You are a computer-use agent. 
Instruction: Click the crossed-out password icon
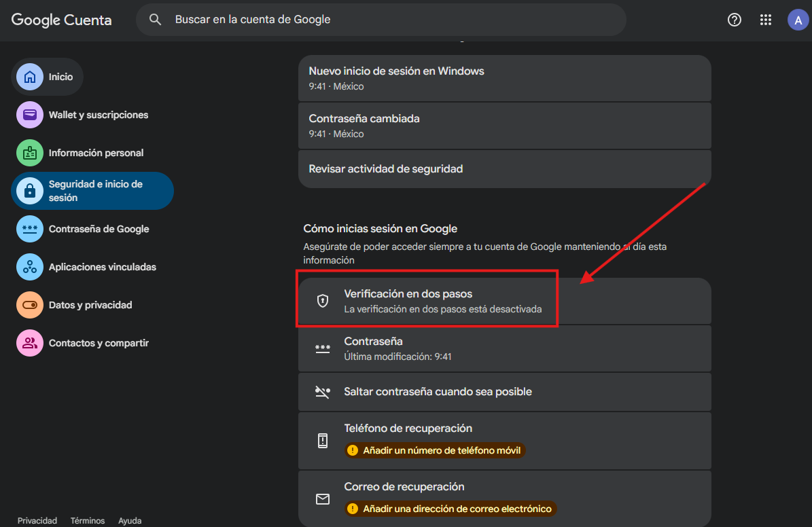[x=323, y=392]
